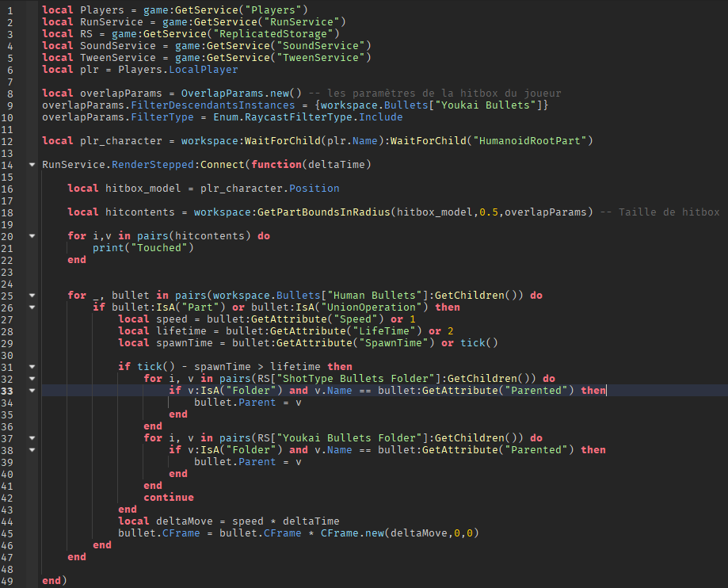Select the continue keyword on line 42
Image resolution: width=728 pixels, height=588 pixels.
coord(170,497)
